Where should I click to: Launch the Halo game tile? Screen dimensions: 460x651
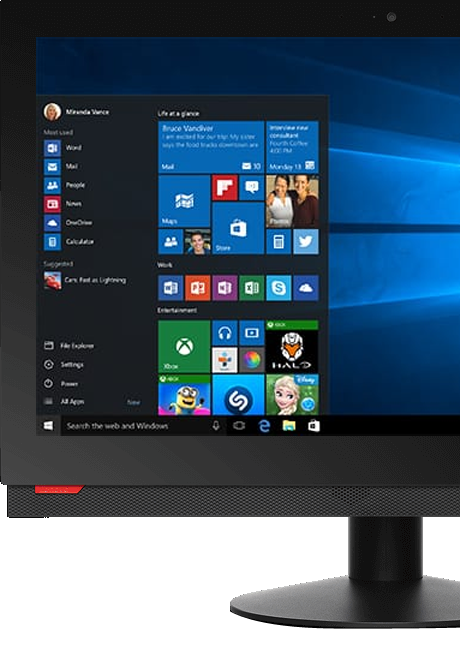(292, 346)
